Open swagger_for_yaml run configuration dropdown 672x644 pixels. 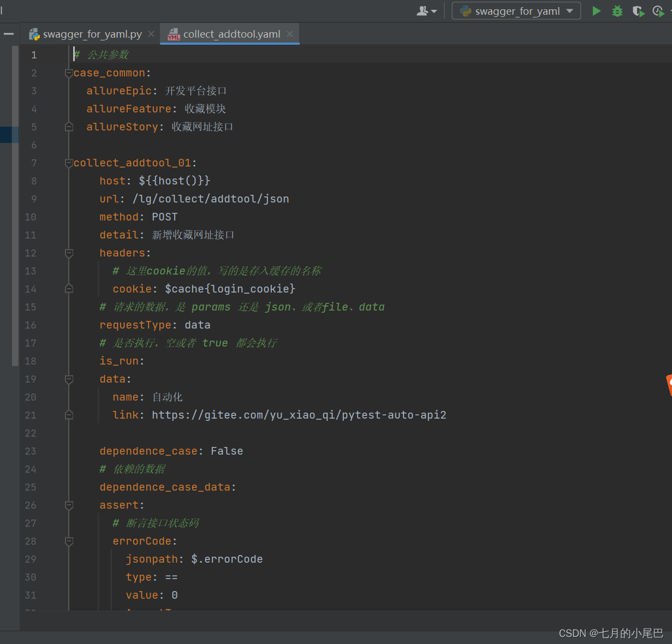516,11
